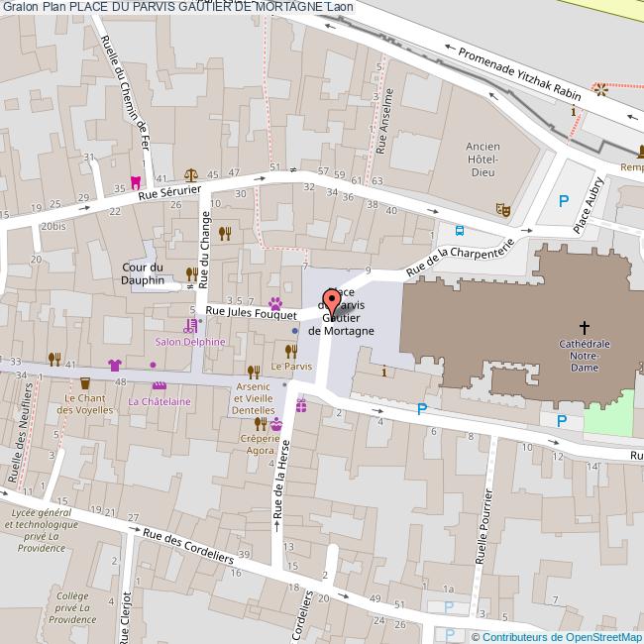644x644 pixels.
Task: Click the green park area beside the cathedral
Action: click(x=607, y=411)
